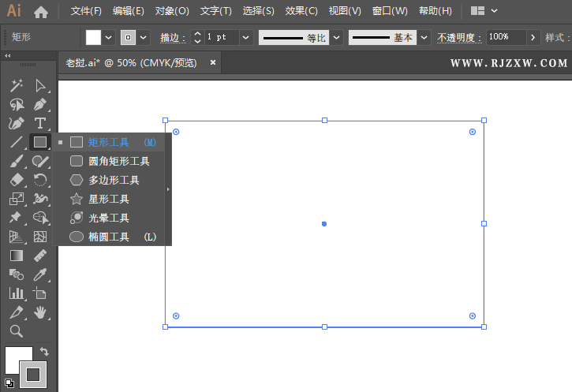Select the Lasso tool
572x392 pixels.
pos(17,105)
